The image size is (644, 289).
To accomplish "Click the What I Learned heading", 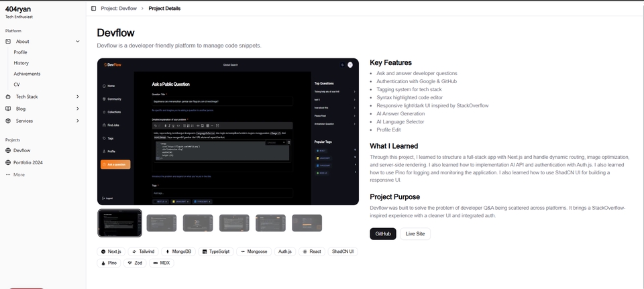I will (394, 146).
